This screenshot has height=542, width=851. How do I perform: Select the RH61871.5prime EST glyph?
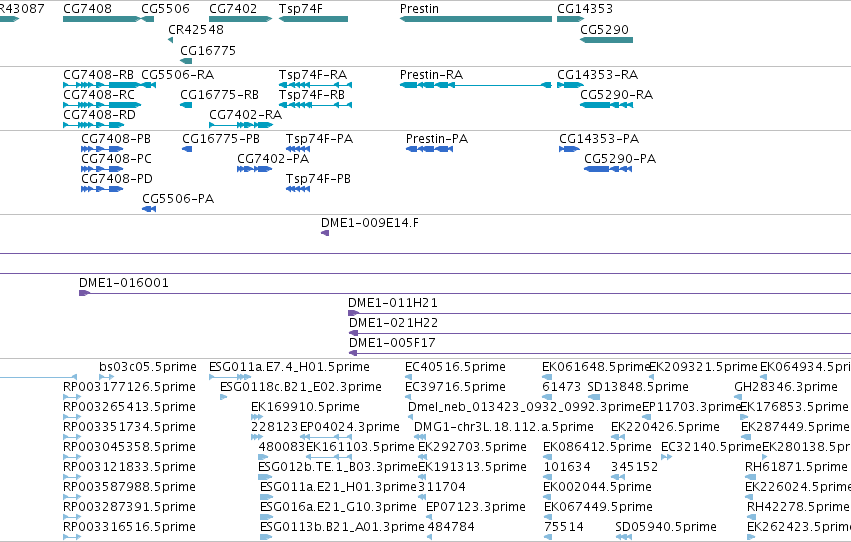(x=751, y=478)
